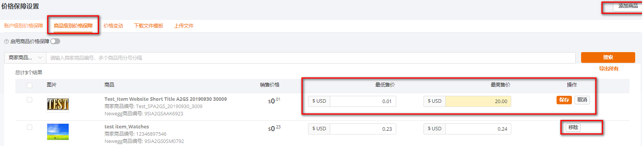
Task: Expand the 商家商品 search type dropdown
Action: click(x=25, y=58)
